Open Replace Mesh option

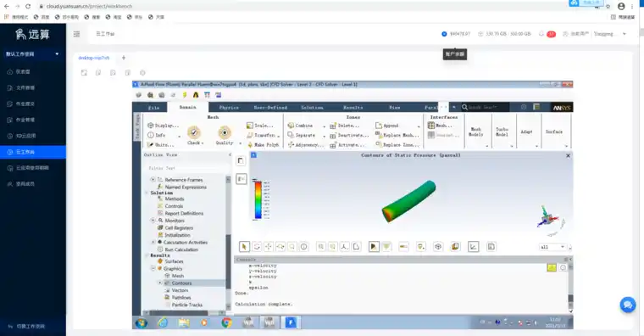click(x=397, y=135)
